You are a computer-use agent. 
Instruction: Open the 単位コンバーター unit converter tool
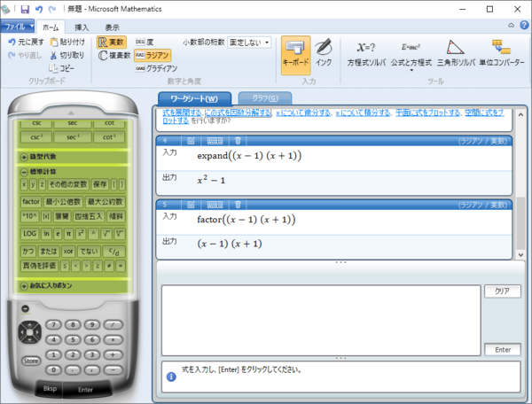[502, 53]
